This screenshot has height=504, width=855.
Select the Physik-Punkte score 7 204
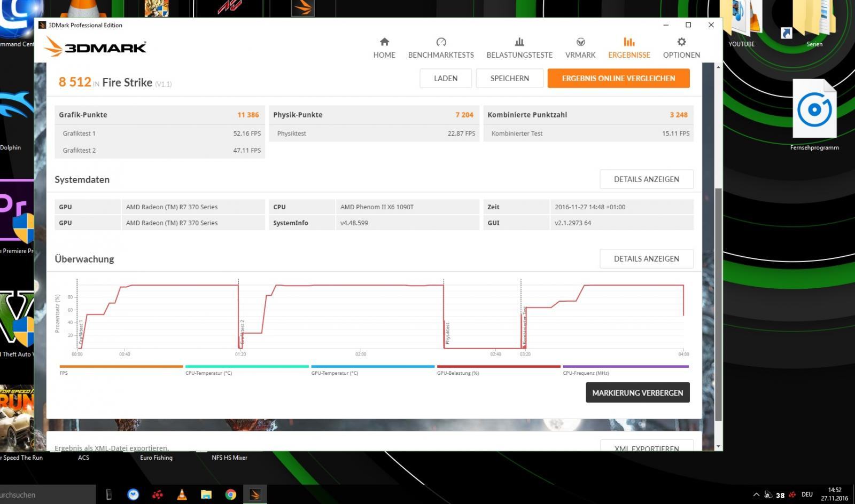click(x=464, y=115)
